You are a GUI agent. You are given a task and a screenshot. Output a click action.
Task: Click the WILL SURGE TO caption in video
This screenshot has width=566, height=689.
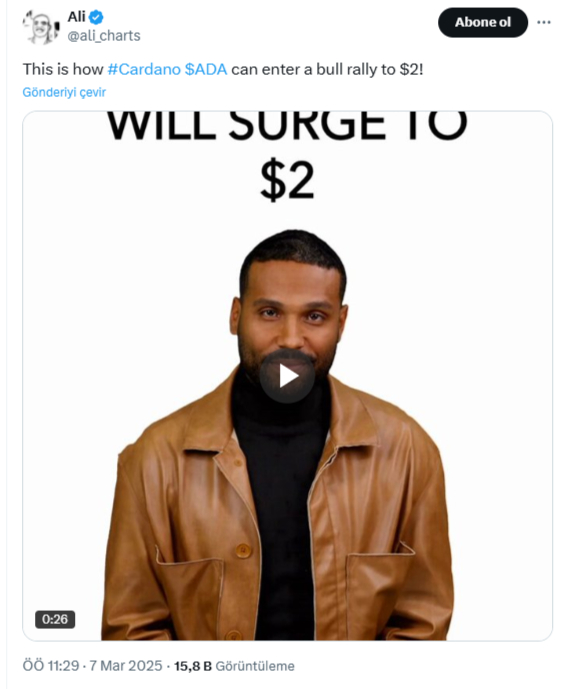[x=287, y=126]
